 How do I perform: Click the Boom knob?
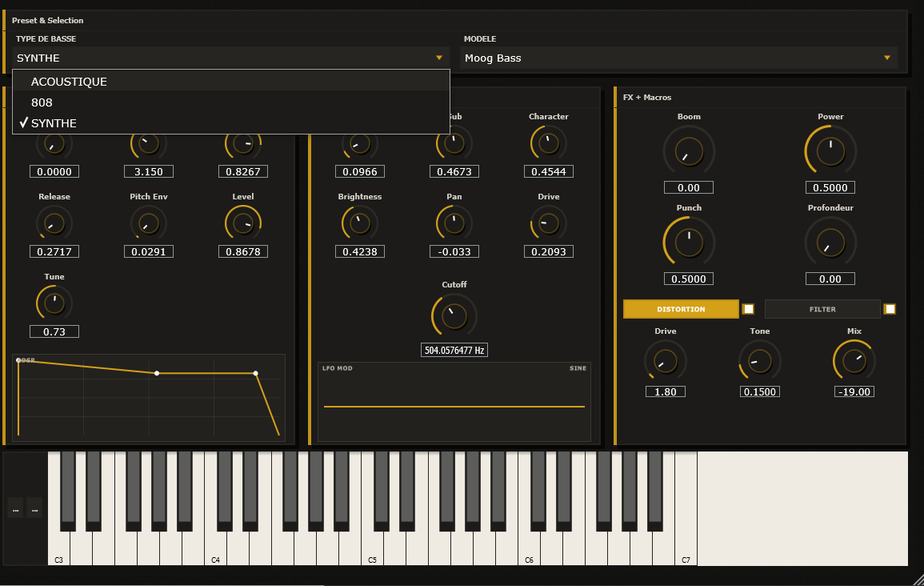pyautogui.click(x=689, y=151)
